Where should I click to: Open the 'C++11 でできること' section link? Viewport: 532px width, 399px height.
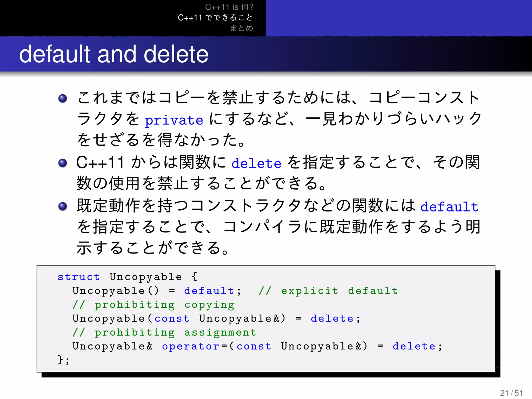click(215, 17)
